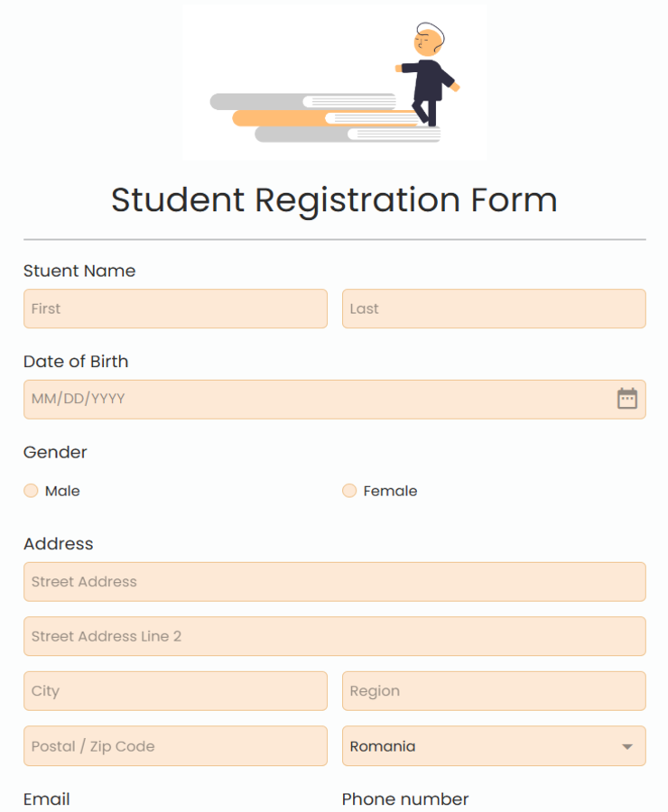Click the Student Registration Form heading

point(334,199)
